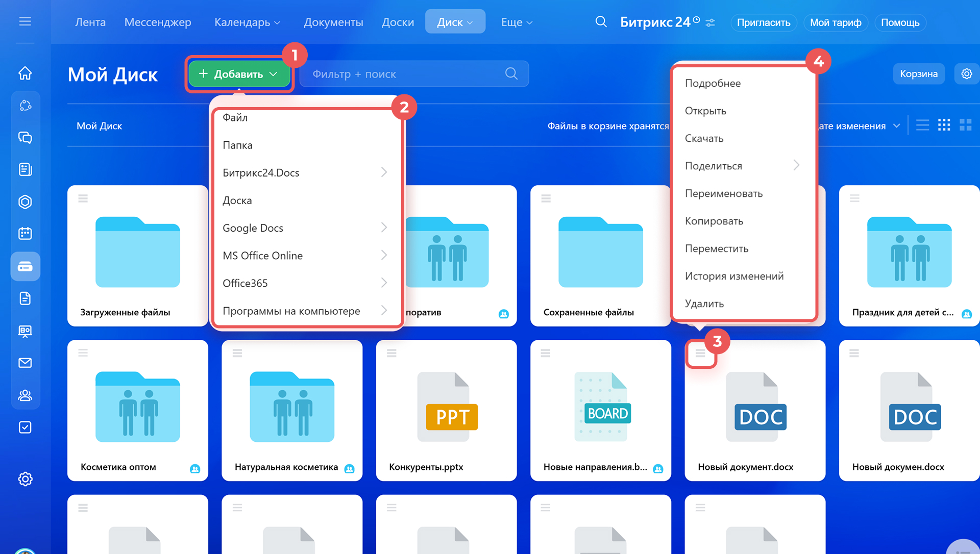Open the home icon in sidebar
This screenshot has height=554, width=980.
25,73
